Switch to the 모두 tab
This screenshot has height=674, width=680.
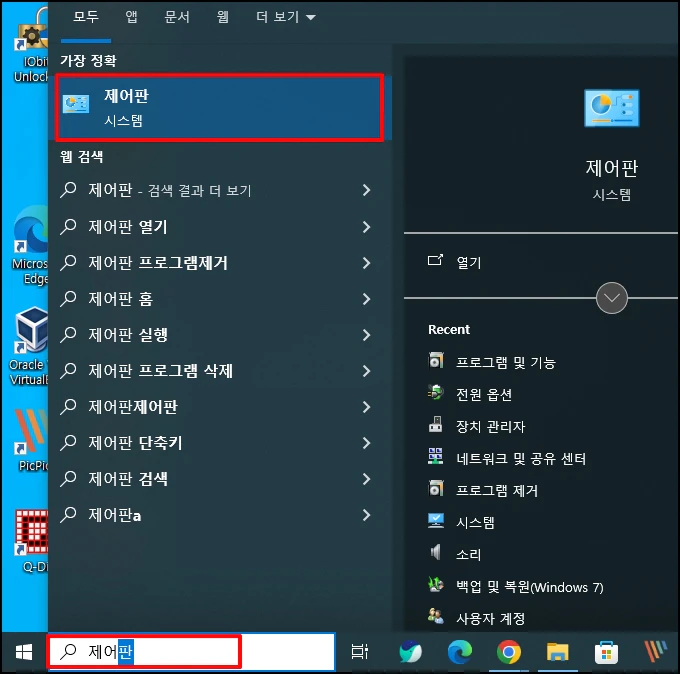tap(86, 17)
